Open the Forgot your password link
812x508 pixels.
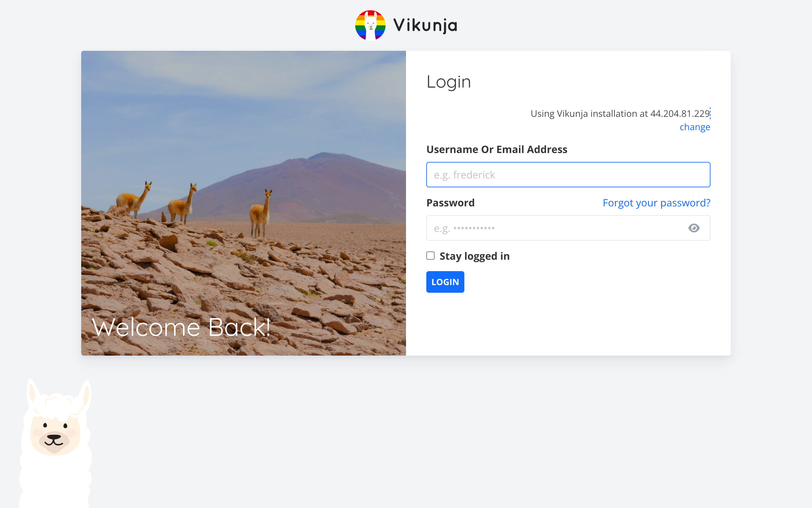tap(656, 203)
